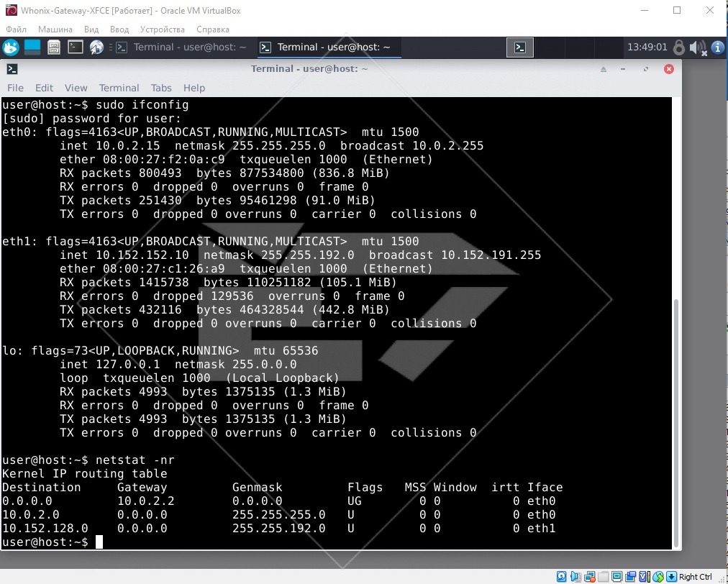Click the terminal icon in panel right side
Image resolution: width=728 pixels, height=584 pixels.
coord(520,47)
